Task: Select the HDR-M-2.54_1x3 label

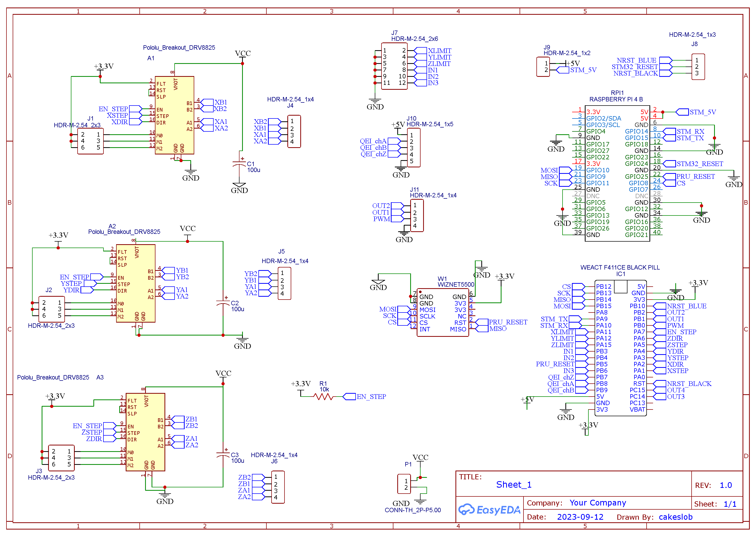Action: [692, 35]
